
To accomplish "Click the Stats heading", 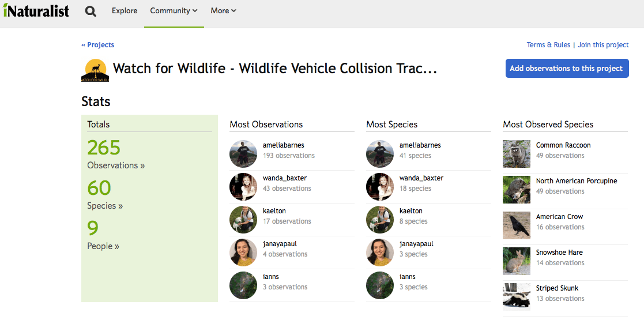I will [96, 101].
